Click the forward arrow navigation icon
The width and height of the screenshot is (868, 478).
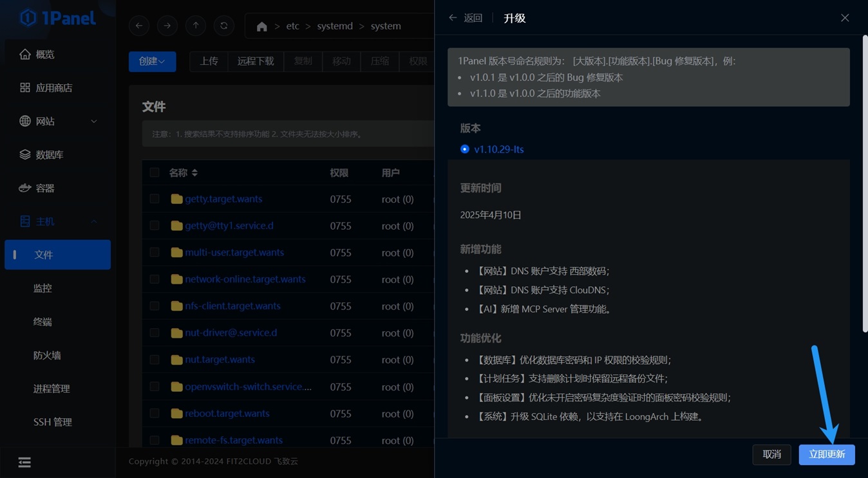pyautogui.click(x=167, y=26)
